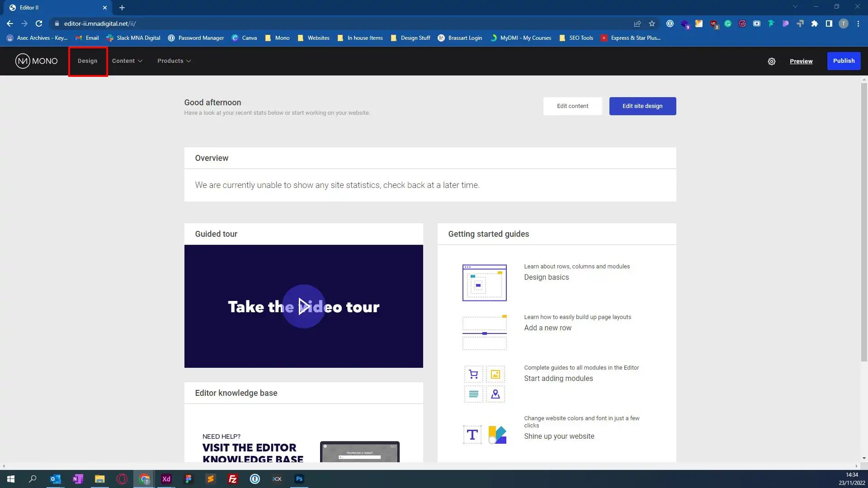Expand the Products dropdown menu

coord(174,61)
